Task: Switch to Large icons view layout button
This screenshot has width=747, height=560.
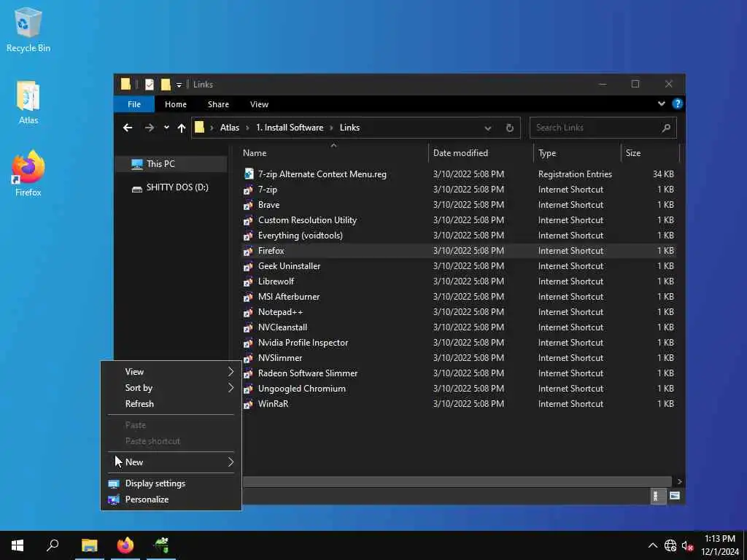Action: click(675, 496)
